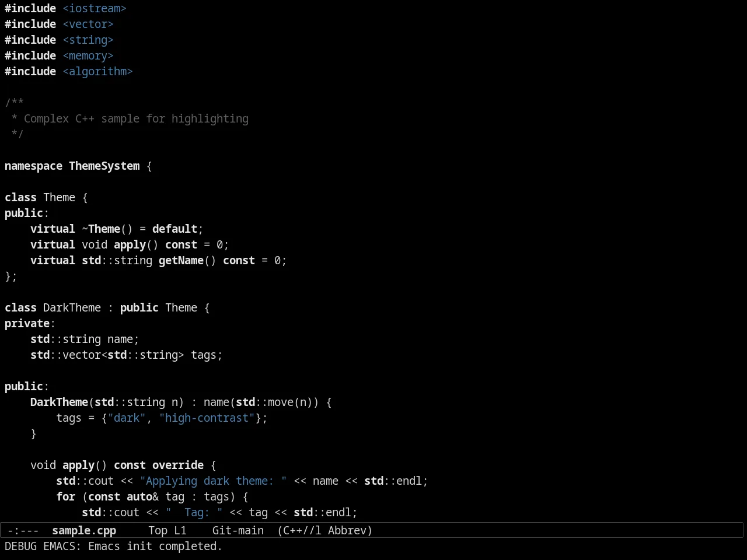Place cursor on <string> include
The width and height of the screenshot is (747, 560).
point(88,40)
